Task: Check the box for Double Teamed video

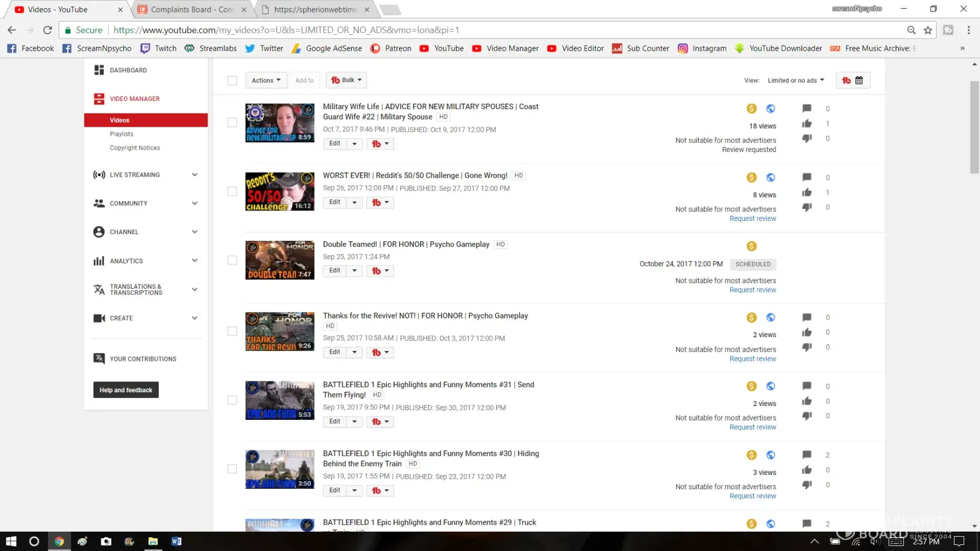Action: tap(232, 260)
